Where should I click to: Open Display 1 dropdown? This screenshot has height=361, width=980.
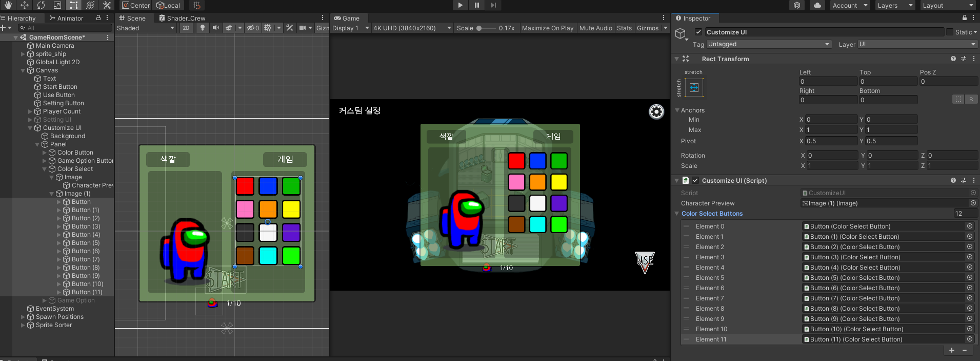pyautogui.click(x=351, y=28)
